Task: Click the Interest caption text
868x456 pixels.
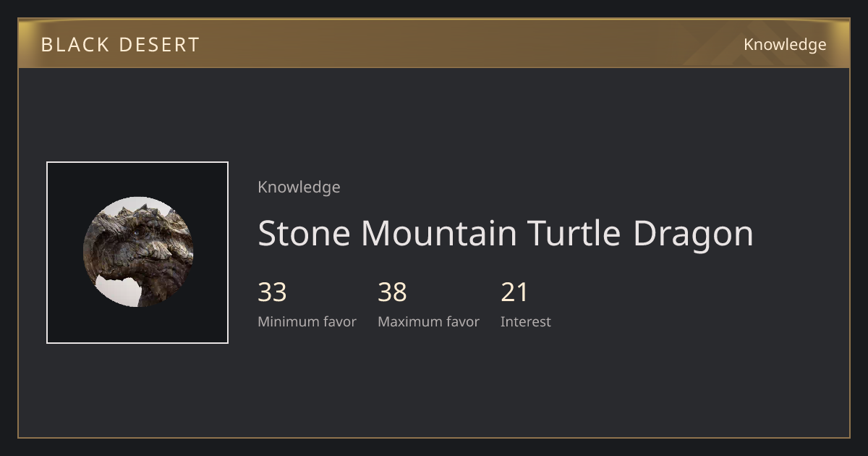Action: pyautogui.click(x=525, y=322)
